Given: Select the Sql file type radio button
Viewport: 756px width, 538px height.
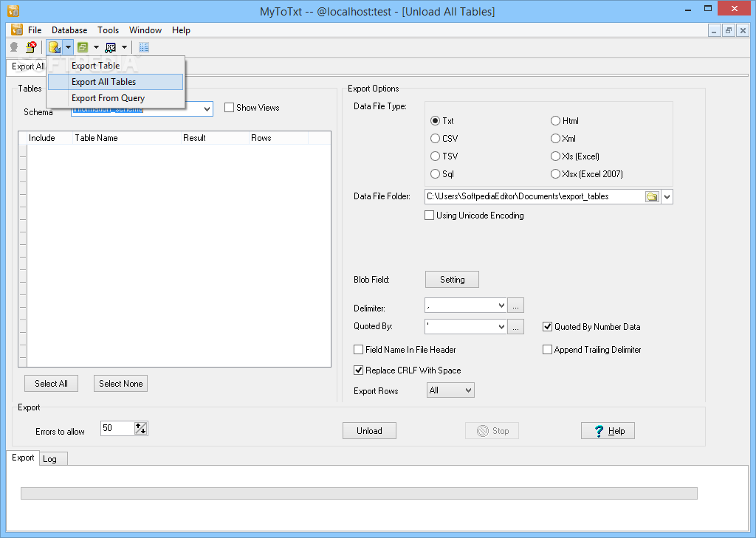Looking at the screenshot, I should [x=436, y=174].
